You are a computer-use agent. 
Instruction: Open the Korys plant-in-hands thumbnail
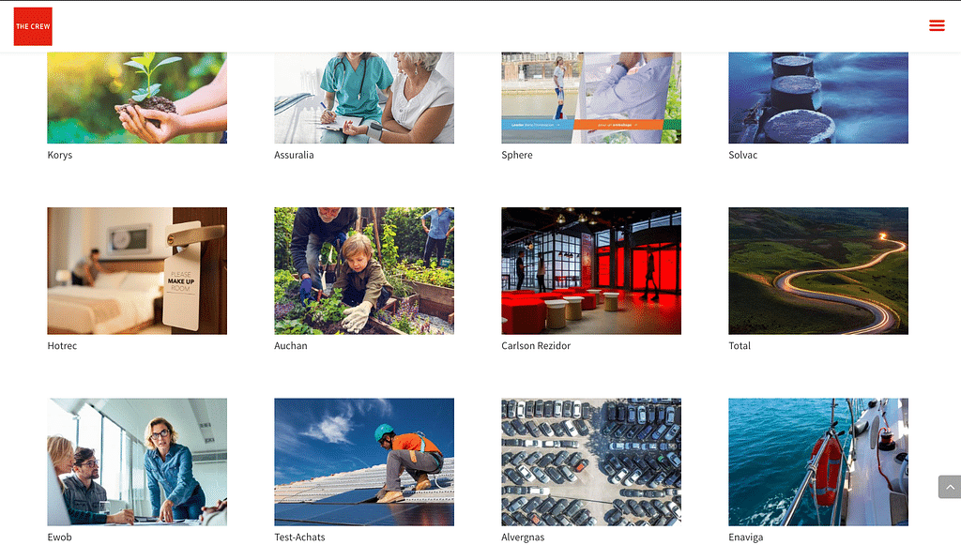pyautogui.click(x=137, y=98)
